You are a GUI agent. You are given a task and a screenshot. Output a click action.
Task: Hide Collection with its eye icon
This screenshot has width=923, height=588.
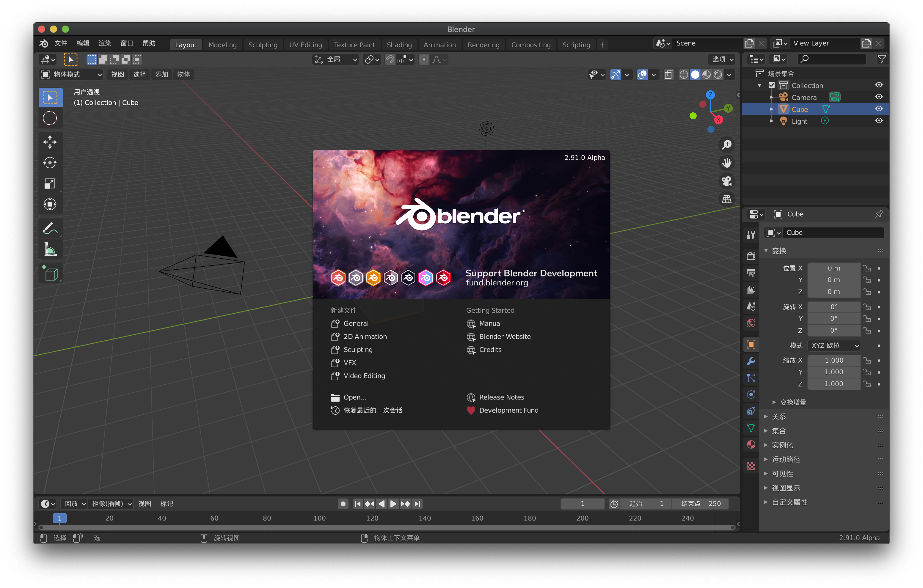(879, 85)
